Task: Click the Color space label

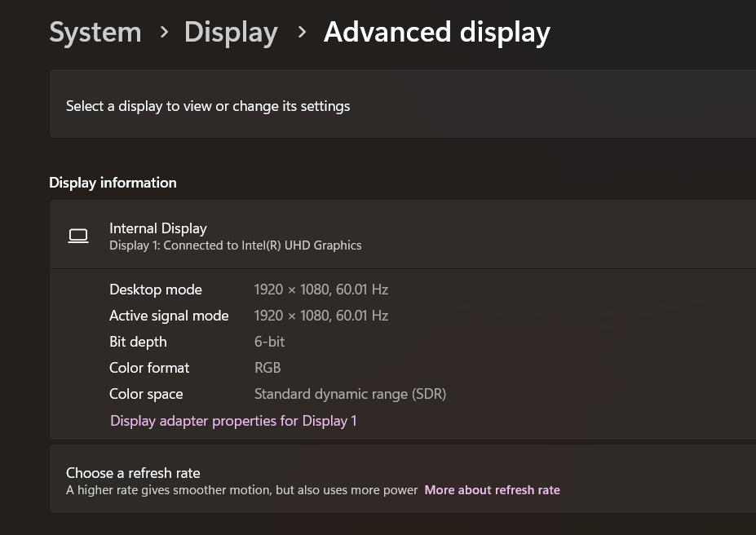Action: pyautogui.click(x=146, y=394)
